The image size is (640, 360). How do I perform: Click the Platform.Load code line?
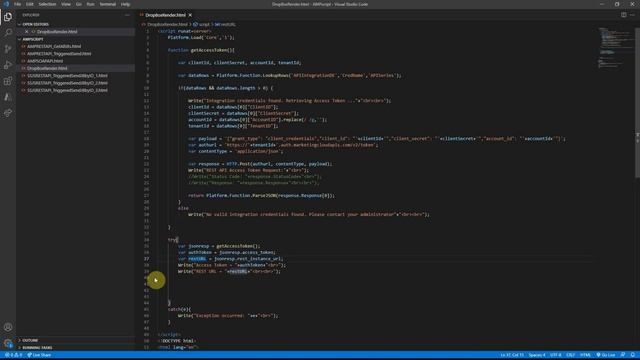[x=201, y=38]
